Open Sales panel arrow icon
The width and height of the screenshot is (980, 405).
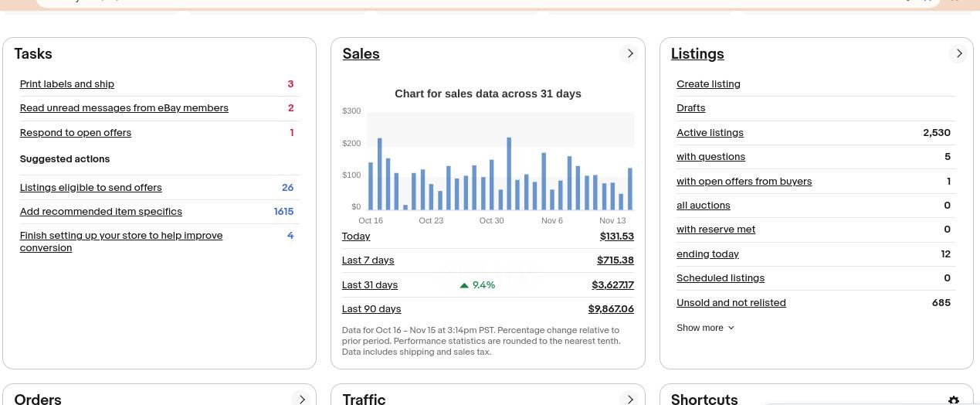pos(629,54)
